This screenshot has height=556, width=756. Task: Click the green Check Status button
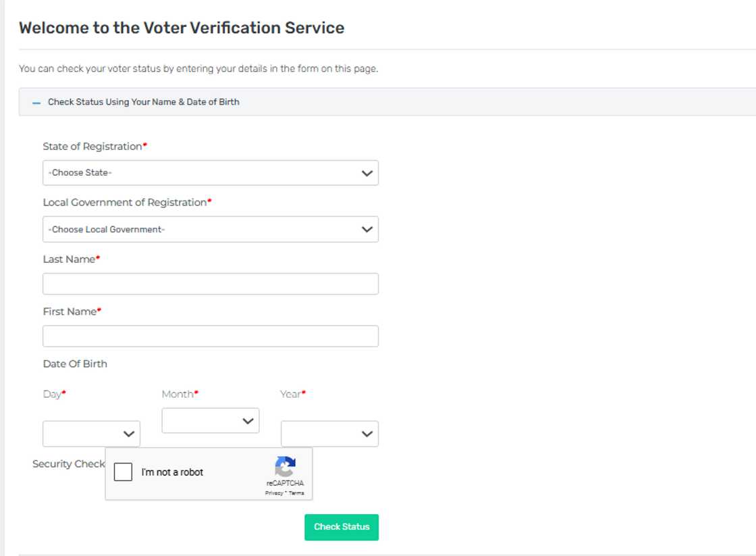click(342, 527)
